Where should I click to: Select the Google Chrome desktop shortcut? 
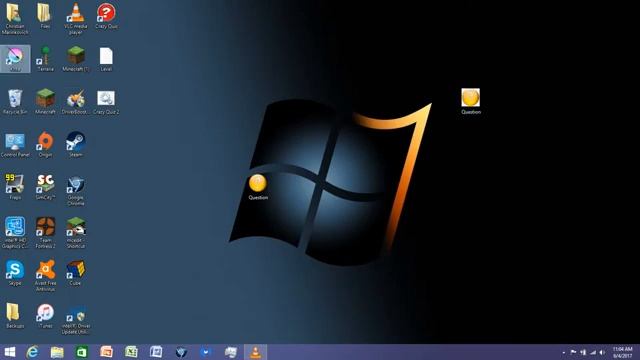76,190
